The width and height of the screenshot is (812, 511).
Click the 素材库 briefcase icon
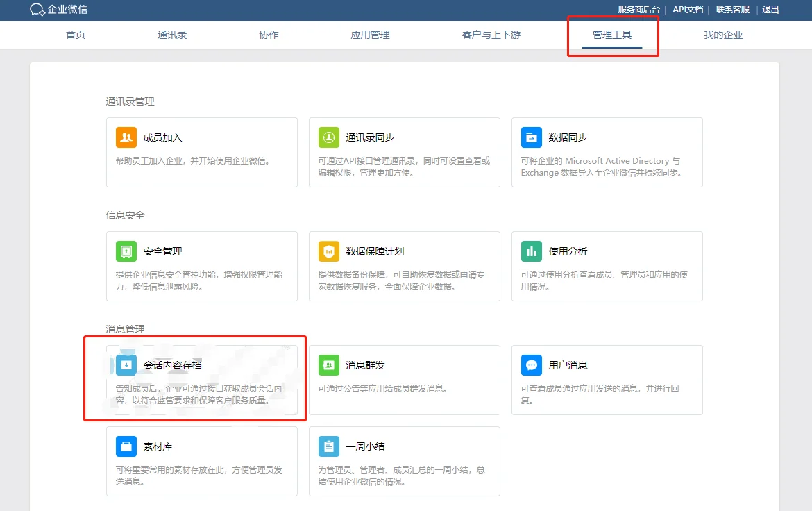[x=126, y=446]
